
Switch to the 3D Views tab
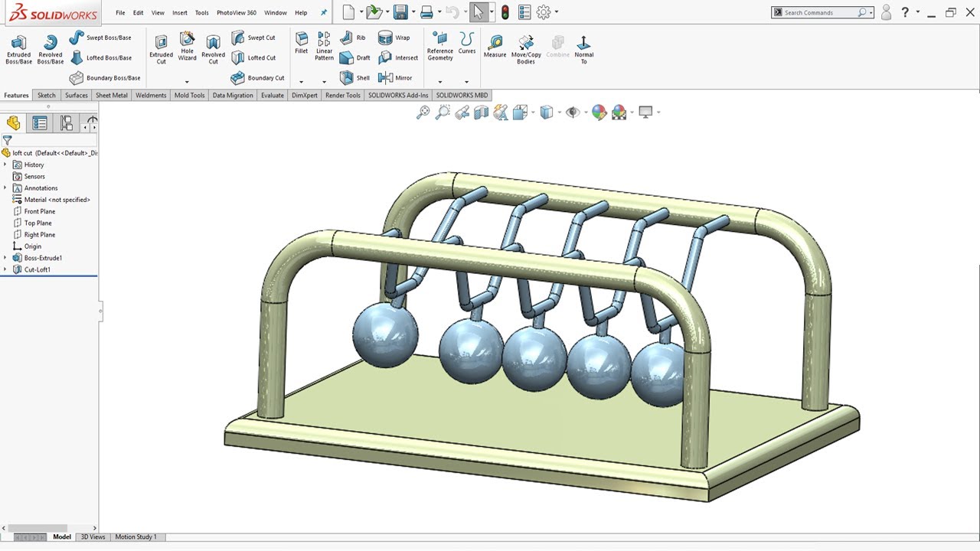pyautogui.click(x=93, y=537)
